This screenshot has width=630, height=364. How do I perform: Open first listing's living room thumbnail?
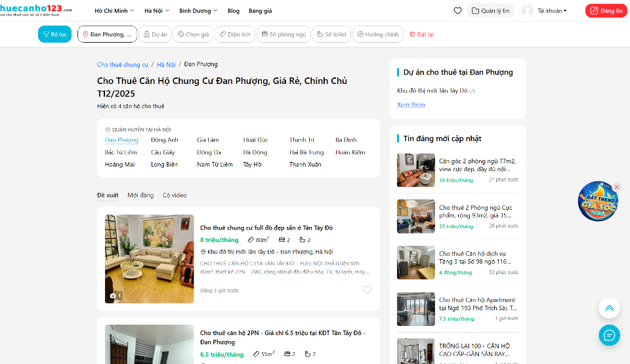click(149, 258)
